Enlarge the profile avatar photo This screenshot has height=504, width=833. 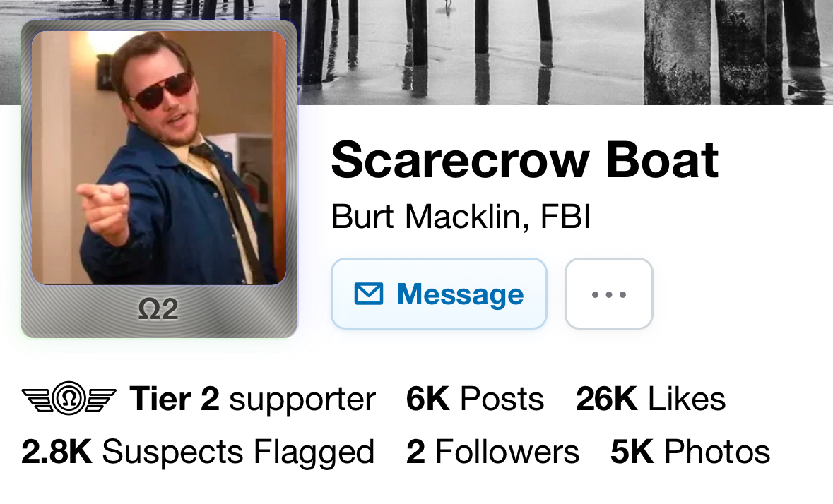(159, 158)
